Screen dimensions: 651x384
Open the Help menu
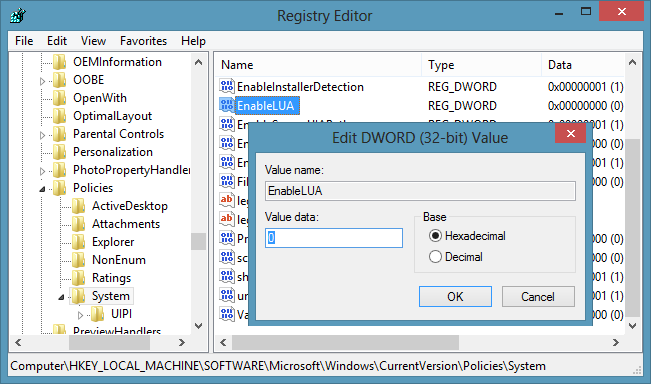click(193, 41)
